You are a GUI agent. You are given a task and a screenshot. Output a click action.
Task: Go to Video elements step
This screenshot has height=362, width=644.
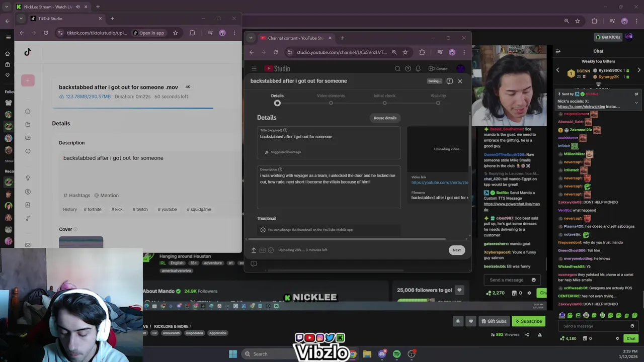[x=331, y=99]
